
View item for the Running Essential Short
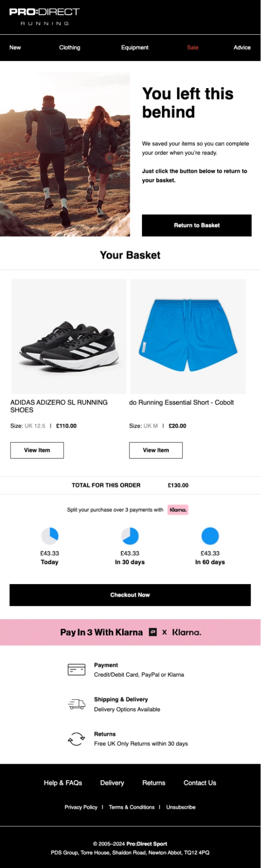pos(156,450)
